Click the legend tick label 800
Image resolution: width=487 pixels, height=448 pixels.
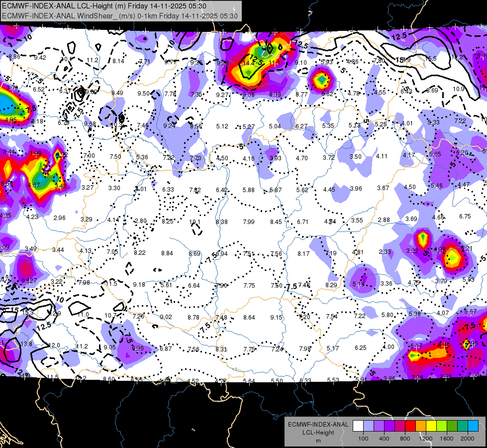click(x=405, y=439)
